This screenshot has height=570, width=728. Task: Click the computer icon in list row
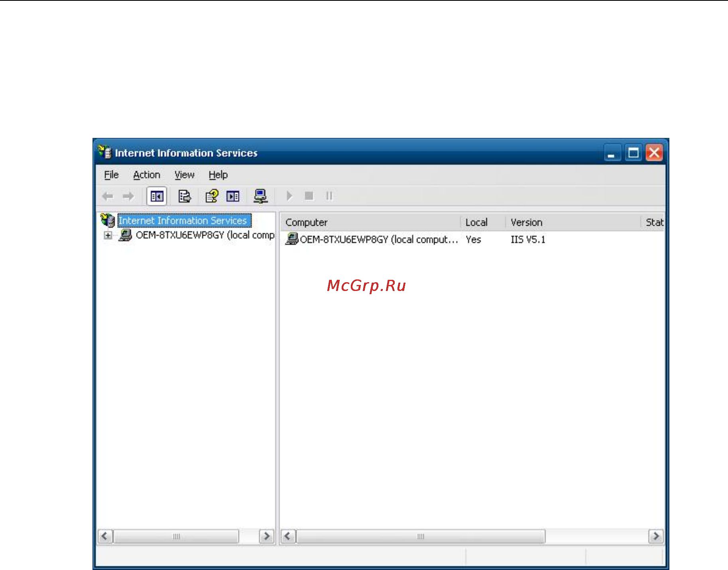[292, 239]
